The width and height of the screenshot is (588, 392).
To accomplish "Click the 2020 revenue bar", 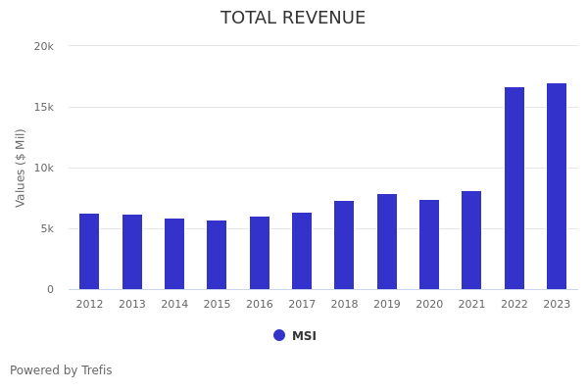I will tap(429, 245).
